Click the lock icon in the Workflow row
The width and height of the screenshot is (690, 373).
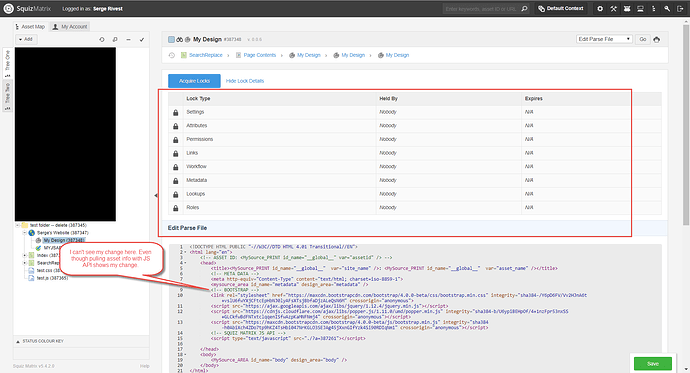point(176,167)
